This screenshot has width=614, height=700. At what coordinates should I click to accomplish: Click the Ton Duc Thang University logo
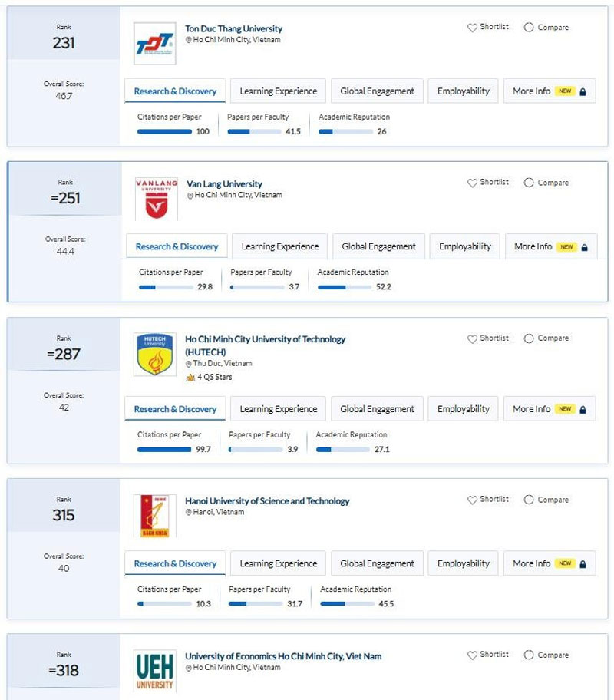(154, 44)
